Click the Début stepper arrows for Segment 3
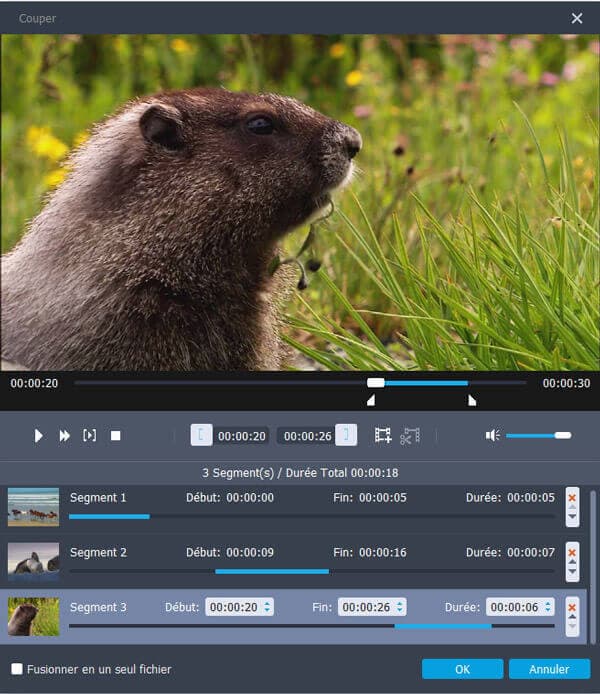Image resolution: width=600 pixels, height=694 pixels. (267, 607)
